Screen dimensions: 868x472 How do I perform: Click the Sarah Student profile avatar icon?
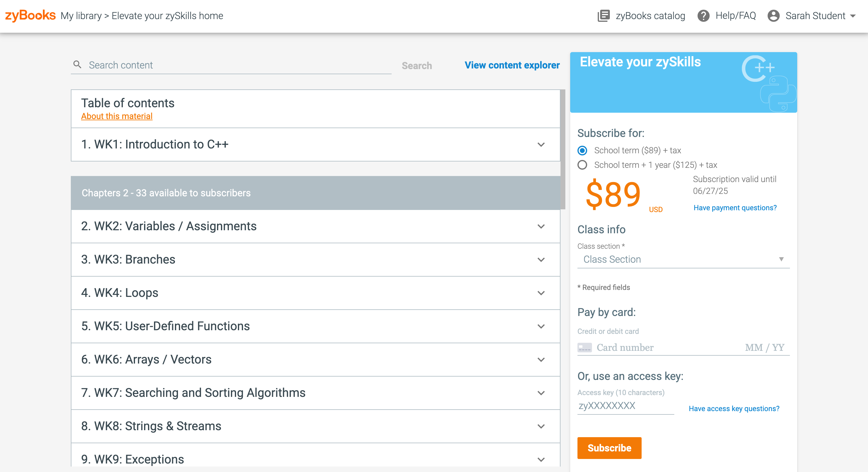coord(773,16)
